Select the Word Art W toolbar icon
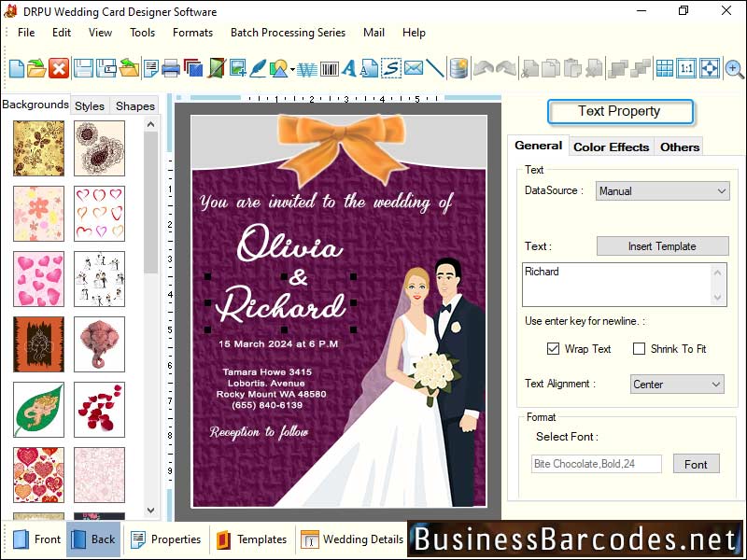This screenshot has width=747, height=560. [x=306, y=67]
